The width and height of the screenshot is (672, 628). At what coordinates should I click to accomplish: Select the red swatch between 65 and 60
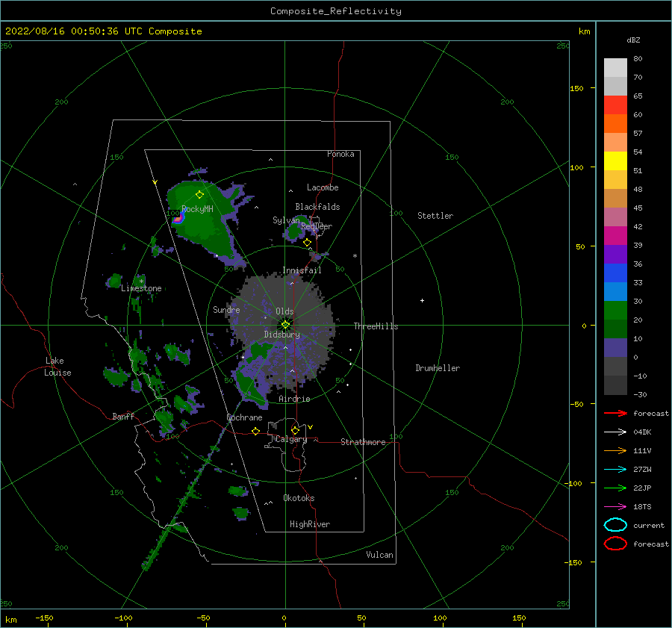tap(615, 105)
